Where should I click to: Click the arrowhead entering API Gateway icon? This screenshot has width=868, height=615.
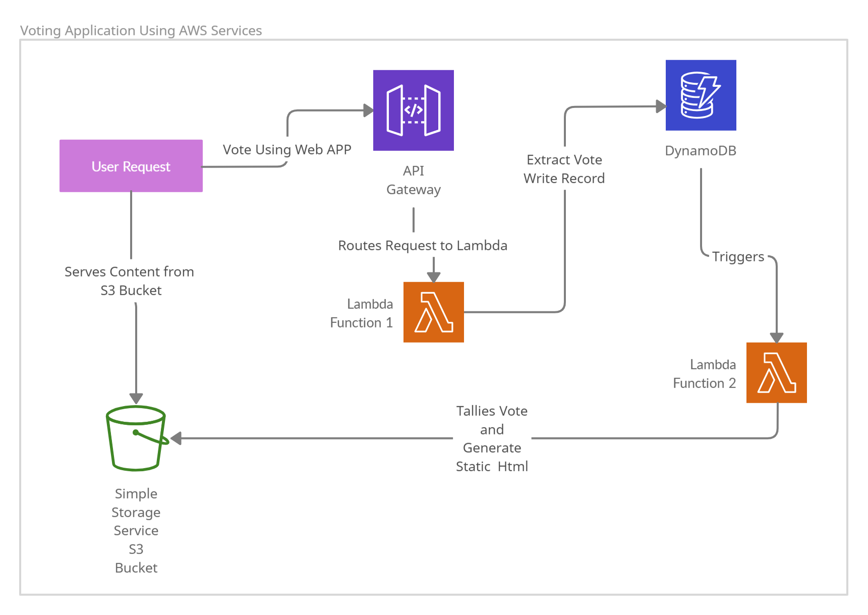(x=369, y=110)
